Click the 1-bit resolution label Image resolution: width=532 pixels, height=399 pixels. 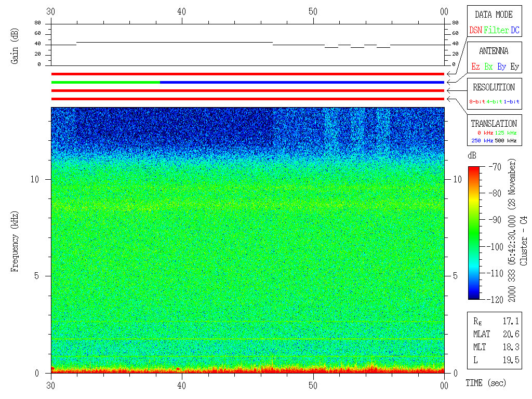(512, 102)
